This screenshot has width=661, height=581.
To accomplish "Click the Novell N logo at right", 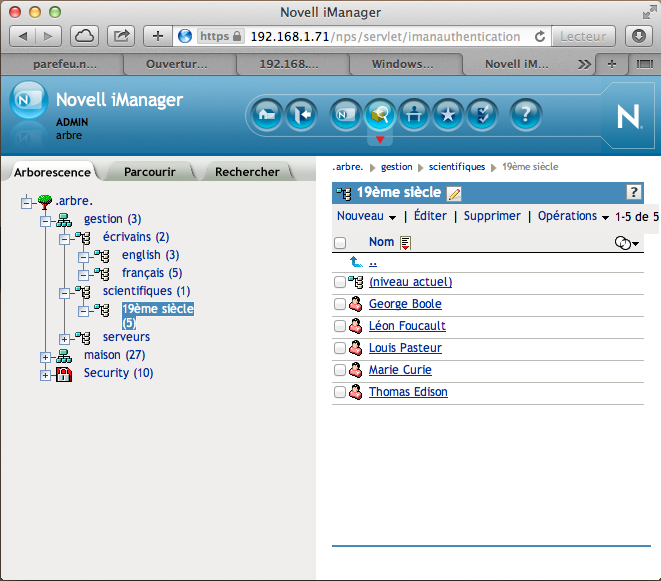I will coord(628,116).
